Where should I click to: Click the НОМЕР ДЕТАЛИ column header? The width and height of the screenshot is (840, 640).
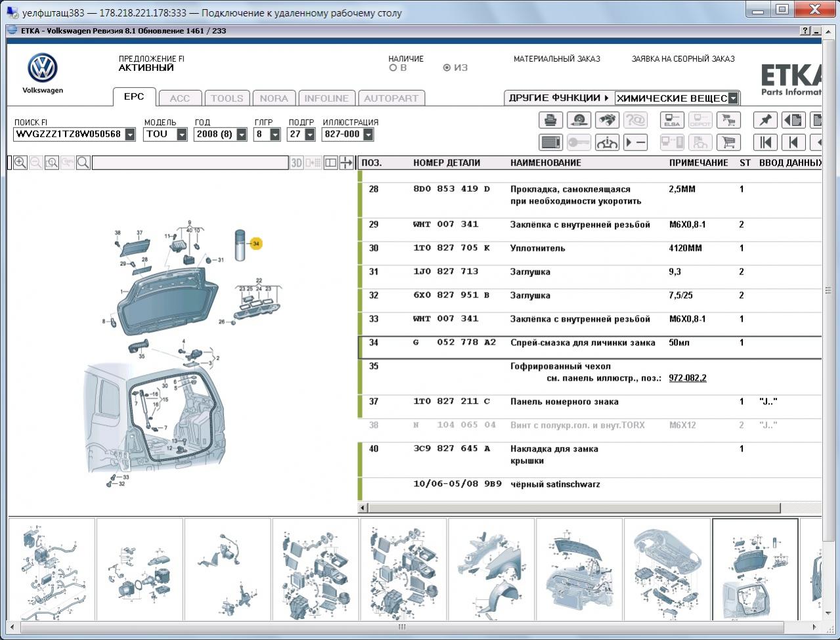click(x=447, y=163)
